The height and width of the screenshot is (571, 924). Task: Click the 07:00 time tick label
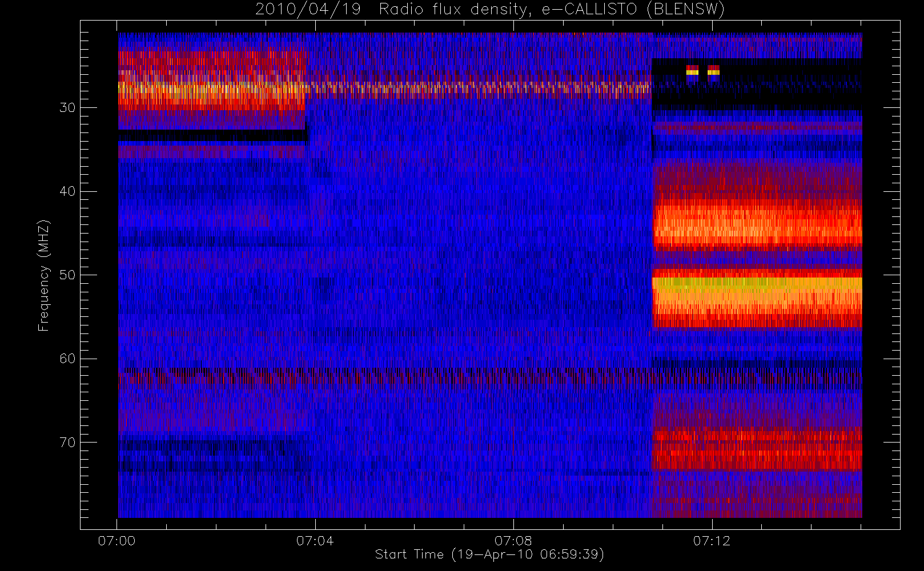(x=116, y=541)
